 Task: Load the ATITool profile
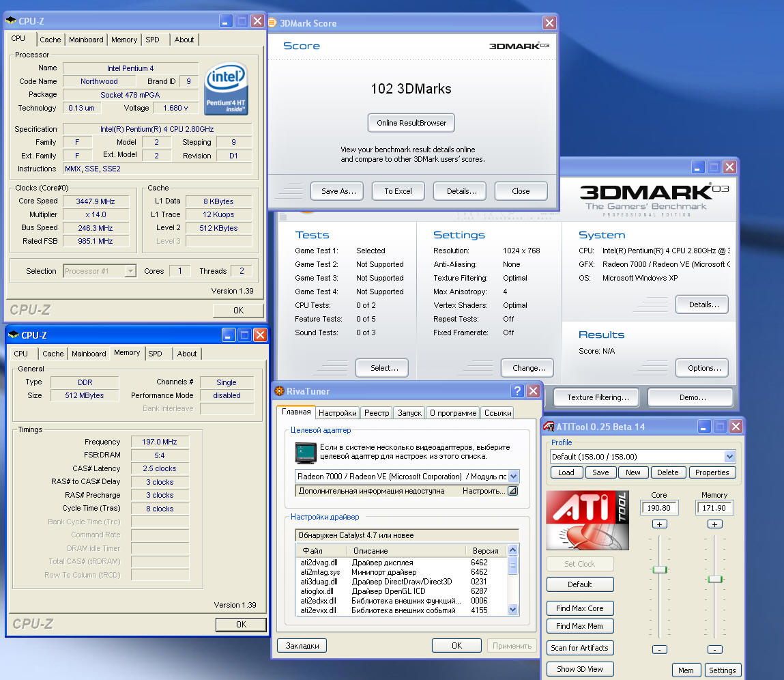[x=566, y=472]
